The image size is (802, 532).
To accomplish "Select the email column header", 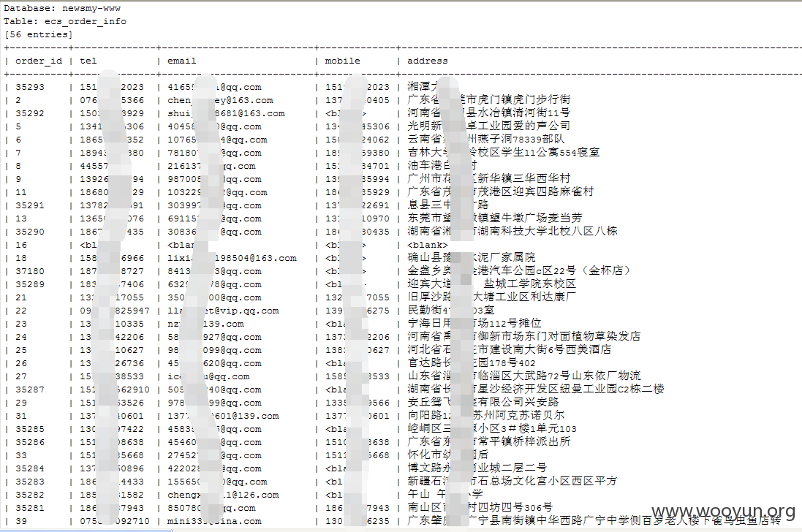I will [x=181, y=61].
